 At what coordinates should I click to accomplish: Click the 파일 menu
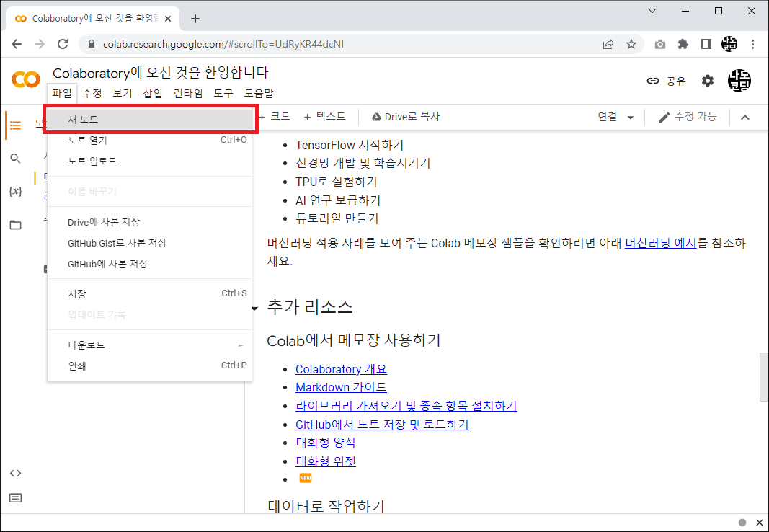pyautogui.click(x=62, y=93)
